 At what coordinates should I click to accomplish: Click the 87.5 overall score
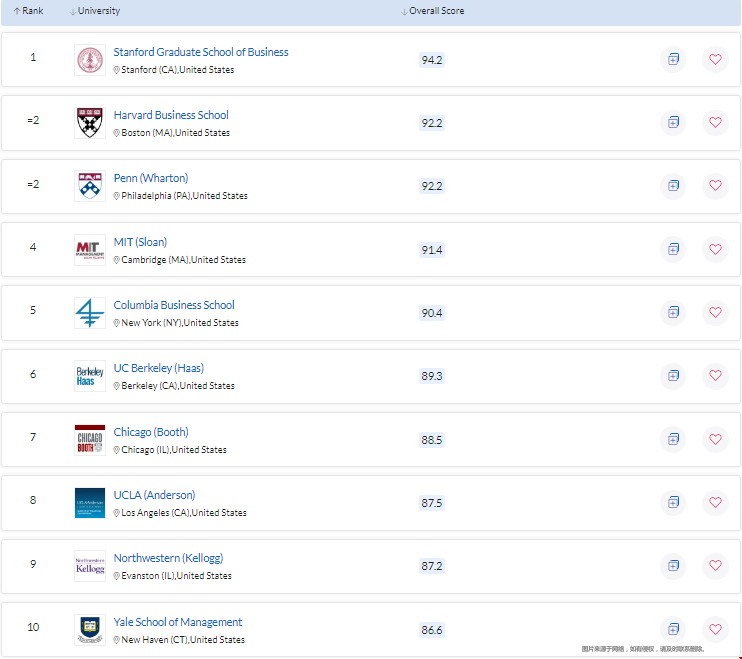point(432,503)
